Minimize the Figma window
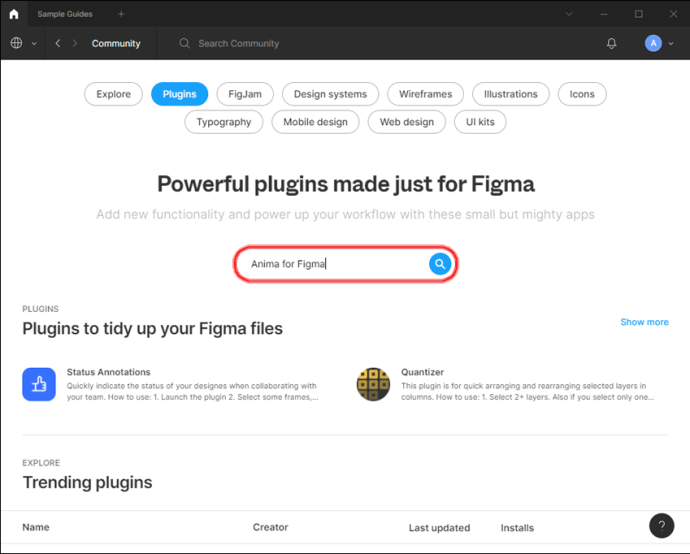690x554 pixels. (604, 14)
